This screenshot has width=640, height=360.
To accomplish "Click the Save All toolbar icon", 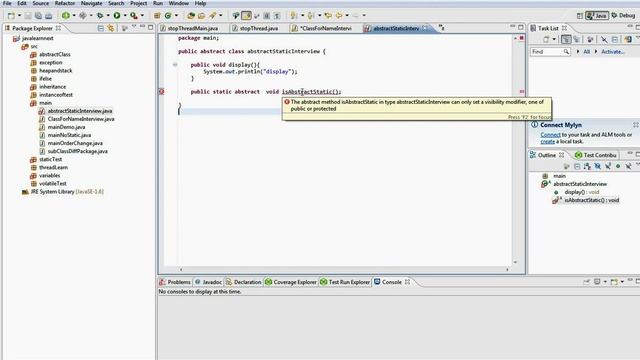I will (38, 16).
